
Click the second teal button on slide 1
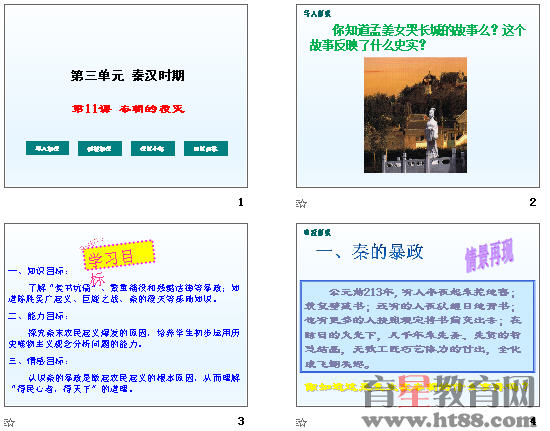(100, 148)
